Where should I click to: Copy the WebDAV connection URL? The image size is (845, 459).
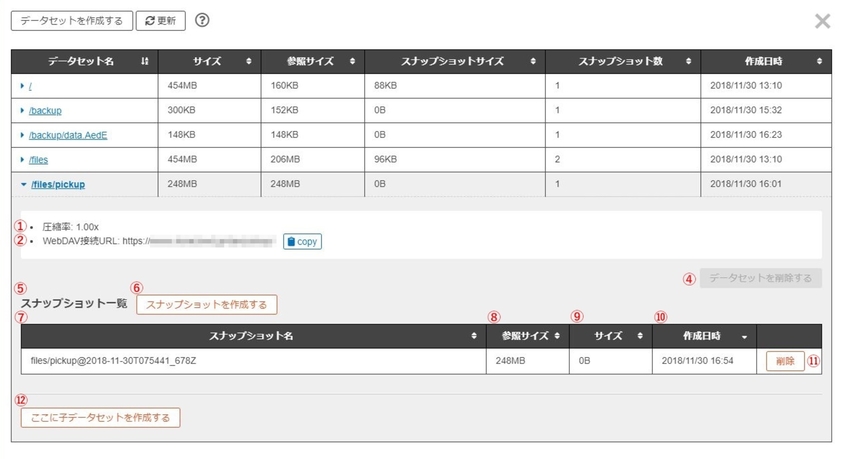pos(302,242)
